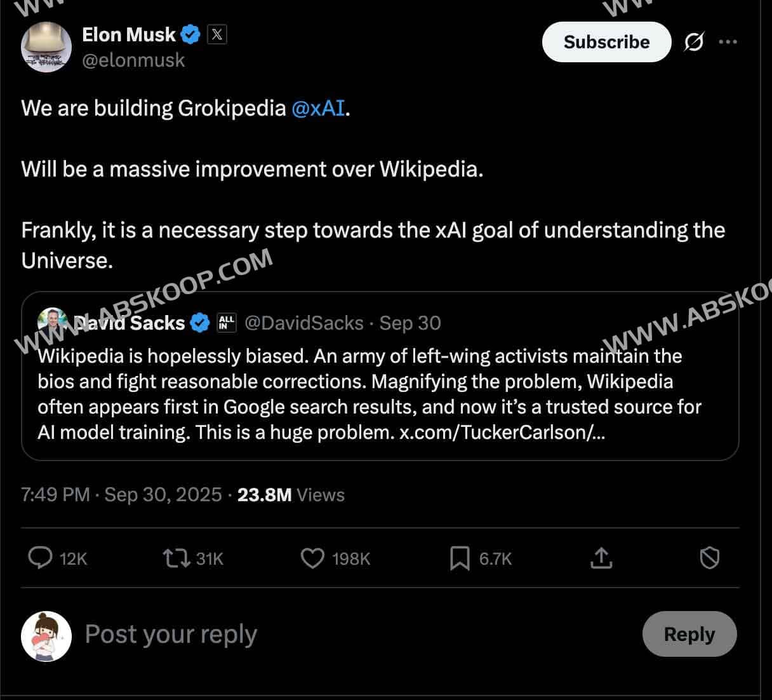Viewport: 772px width, 700px height.
Task: Click the All-In badge beside David Sacks
Action: pyautogui.click(x=226, y=323)
